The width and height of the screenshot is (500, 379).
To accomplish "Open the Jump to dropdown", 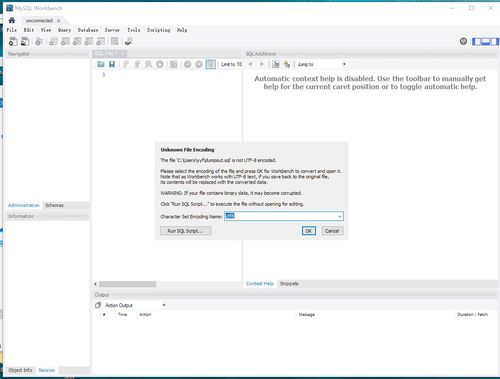I will click(321, 64).
